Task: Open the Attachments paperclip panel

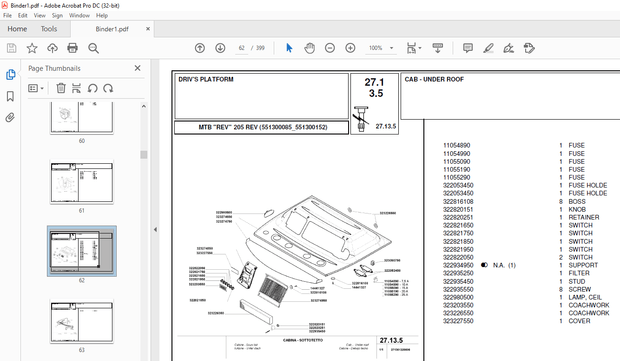Action: click(x=10, y=117)
